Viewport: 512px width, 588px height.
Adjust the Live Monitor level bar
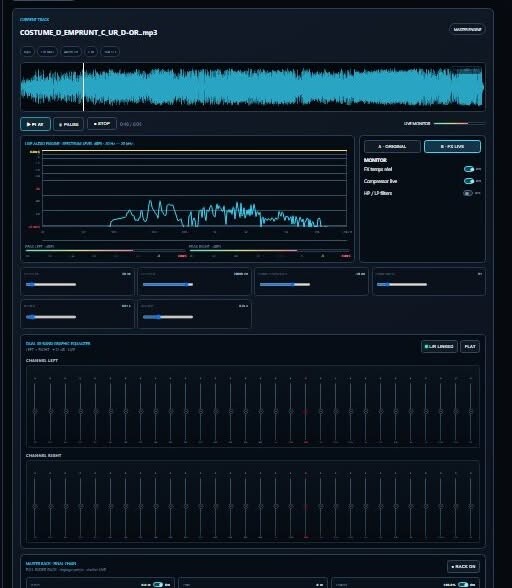pyautogui.click(x=459, y=123)
